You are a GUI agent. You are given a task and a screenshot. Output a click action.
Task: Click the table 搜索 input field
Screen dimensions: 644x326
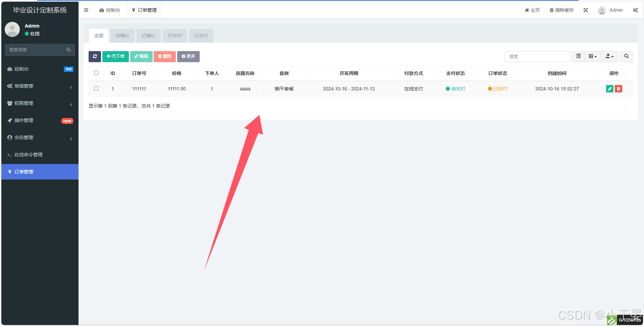pos(537,56)
